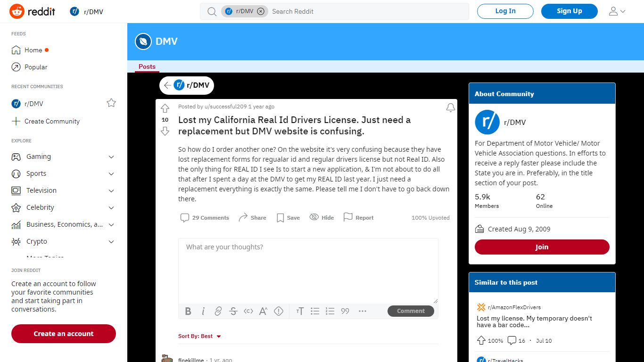
Task: Click the search magnifier icon
Action: [x=212, y=11]
